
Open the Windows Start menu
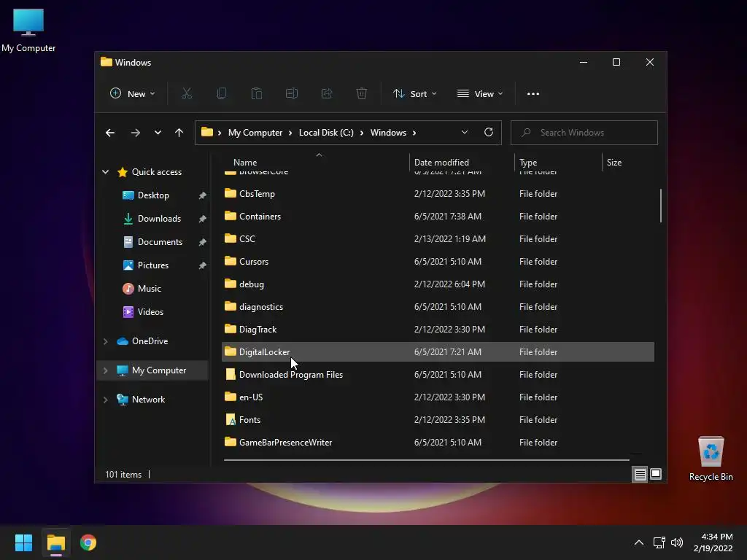click(x=23, y=542)
